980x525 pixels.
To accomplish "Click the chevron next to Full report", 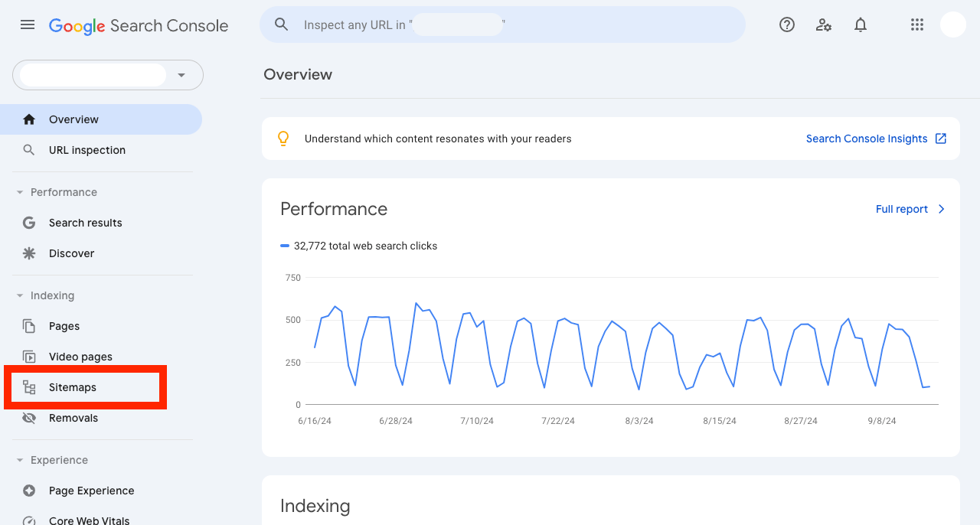I will tap(942, 209).
